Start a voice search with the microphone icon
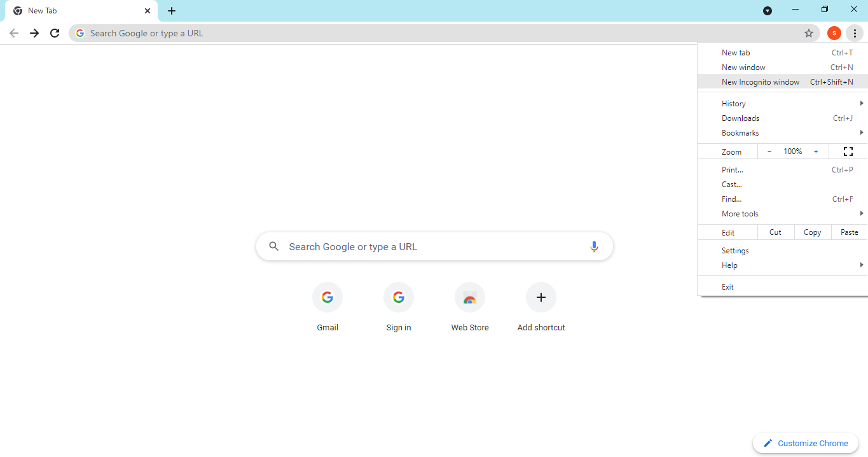This screenshot has height=457, width=868. tap(594, 246)
